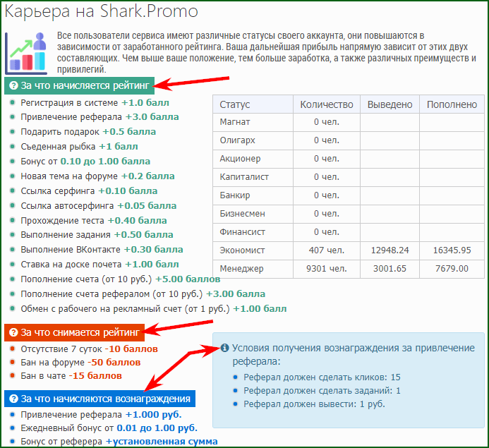Click the '12948.24' withdrawn value
The height and width of the screenshot is (448, 489).
(x=390, y=250)
